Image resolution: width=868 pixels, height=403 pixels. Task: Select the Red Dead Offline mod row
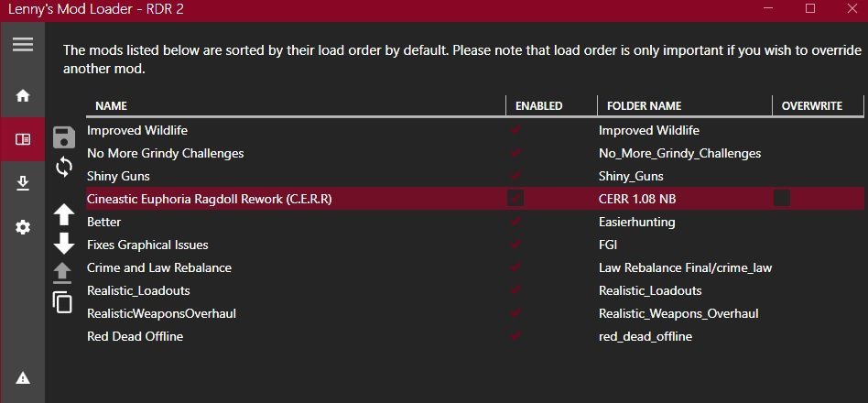pos(135,336)
